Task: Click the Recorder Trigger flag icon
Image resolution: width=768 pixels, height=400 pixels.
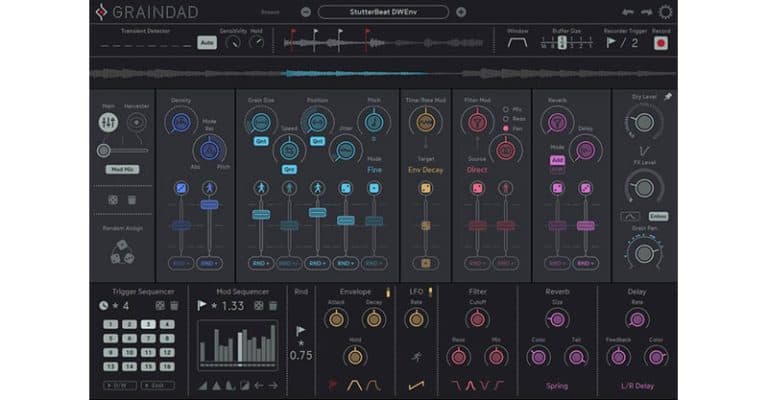Action: click(611, 43)
